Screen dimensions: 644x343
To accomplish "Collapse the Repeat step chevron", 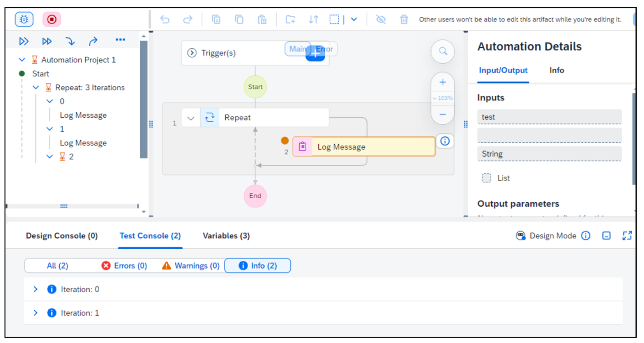I will [x=191, y=118].
